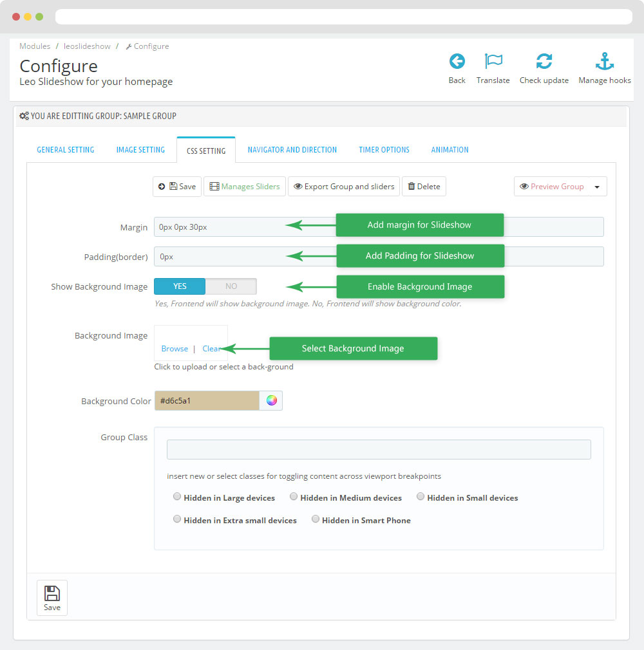Focus the Padding(border) input field
The height and width of the screenshot is (650, 644).
pyautogui.click(x=379, y=257)
